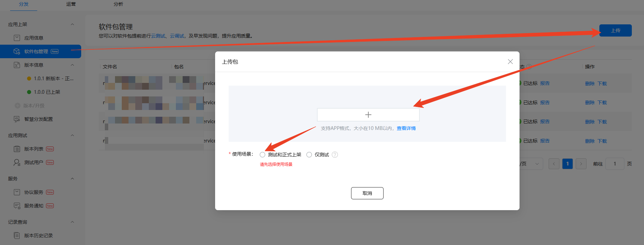Select page 1 in pagination
This screenshot has width=644, height=245.
[x=568, y=164]
